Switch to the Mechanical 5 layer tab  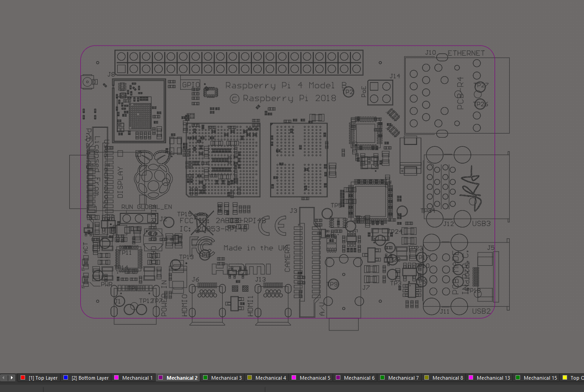[314, 377]
